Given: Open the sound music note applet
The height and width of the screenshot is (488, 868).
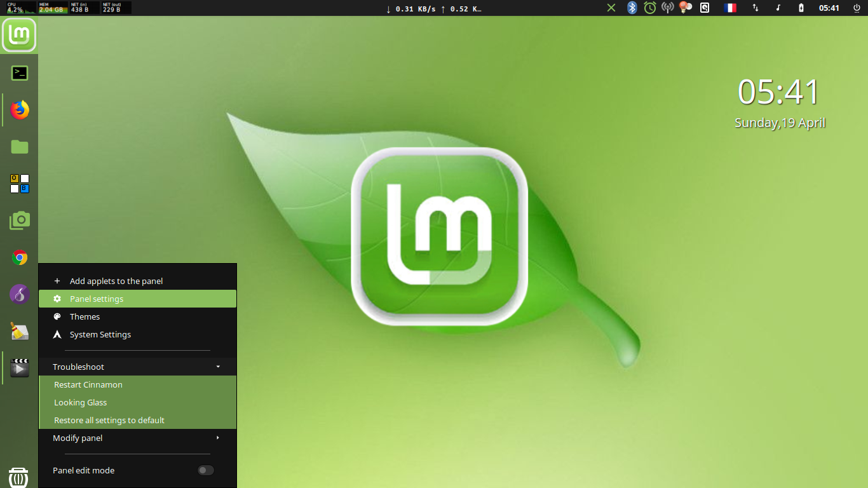Looking at the screenshot, I should (778, 8).
